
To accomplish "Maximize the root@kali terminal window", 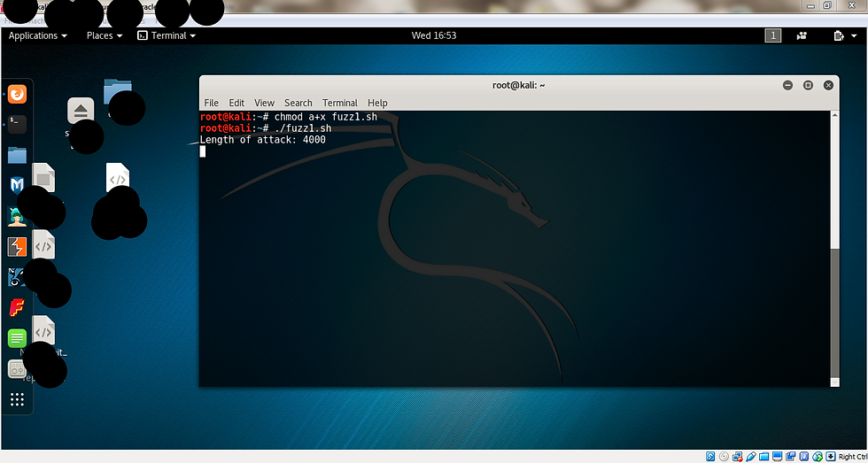I will [x=808, y=85].
